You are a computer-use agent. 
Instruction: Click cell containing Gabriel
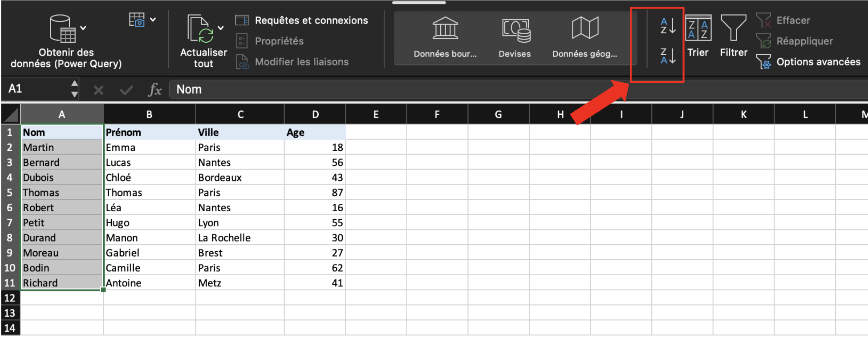[x=150, y=253]
